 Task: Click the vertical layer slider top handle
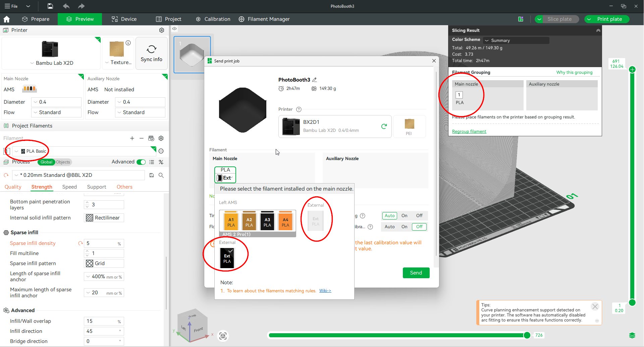point(632,69)
